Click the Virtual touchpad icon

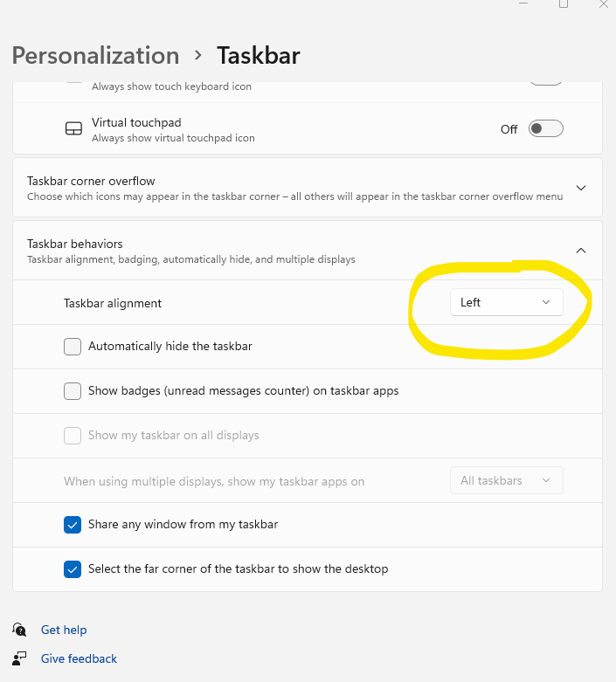[x=73, y=129]
